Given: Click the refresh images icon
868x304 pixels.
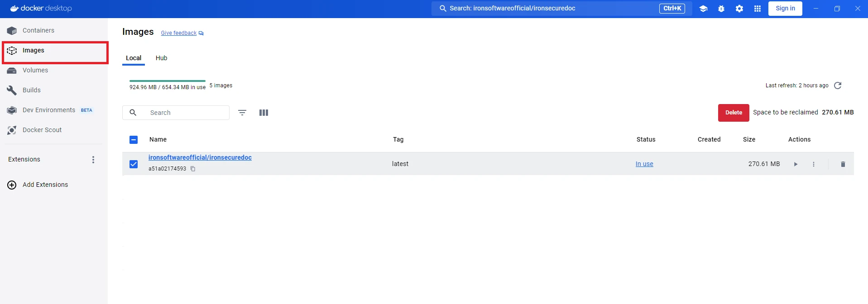Looking at the screenshot, I should coord(838,85).
